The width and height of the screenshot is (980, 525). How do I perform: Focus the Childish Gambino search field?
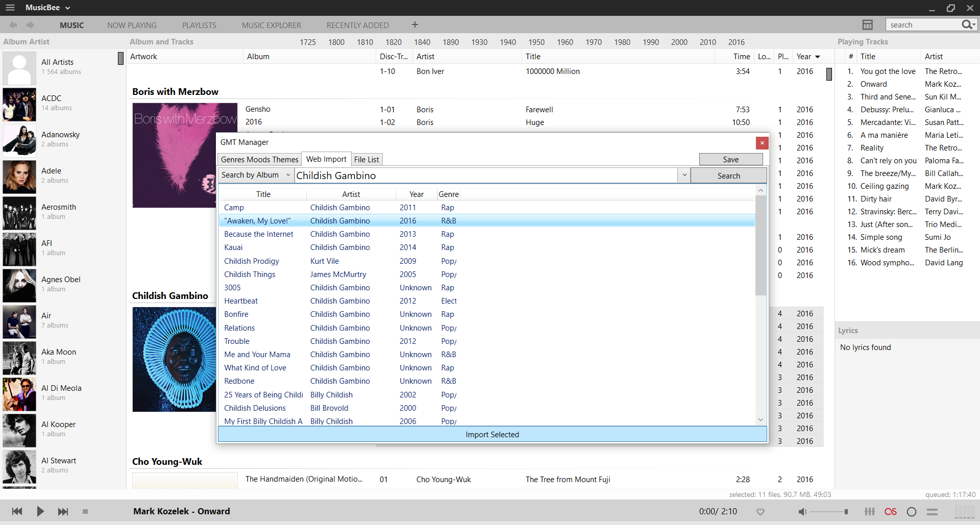(486, 176)
